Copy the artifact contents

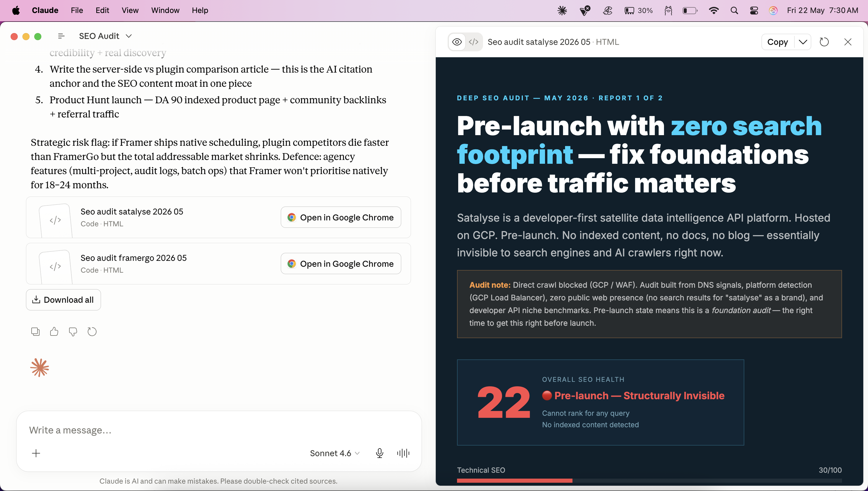pos(777,42)
